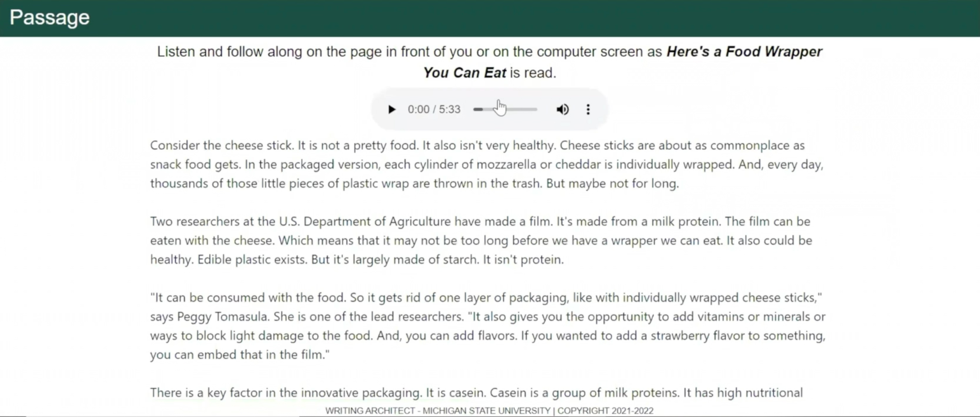The height and width of the screenshot is (417, 980).
Task: Click the Passage header title
Action: coord(50,17)
